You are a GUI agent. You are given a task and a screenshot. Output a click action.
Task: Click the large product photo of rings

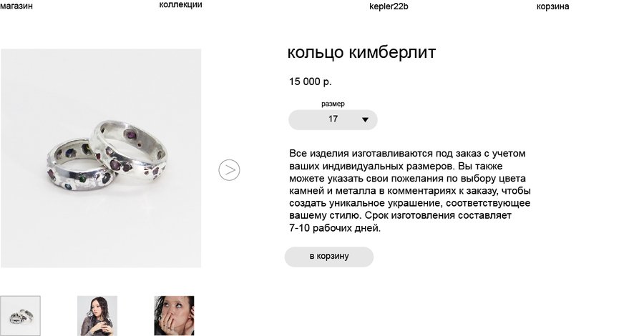tap(101, 159)
